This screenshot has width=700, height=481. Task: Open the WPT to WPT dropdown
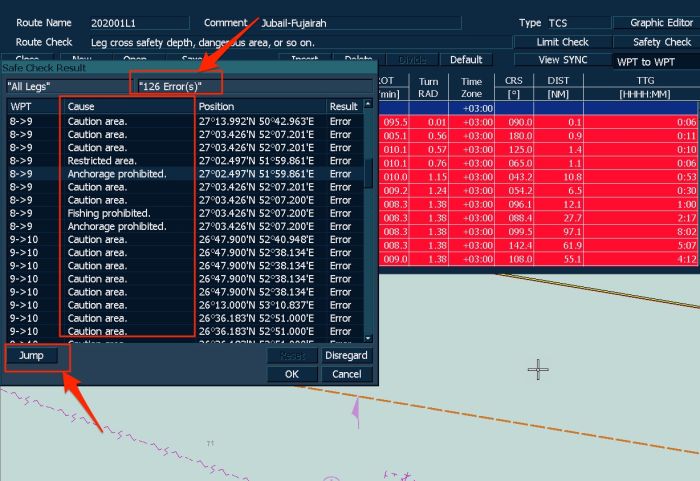pyautogui.click(x=654, y=61)
